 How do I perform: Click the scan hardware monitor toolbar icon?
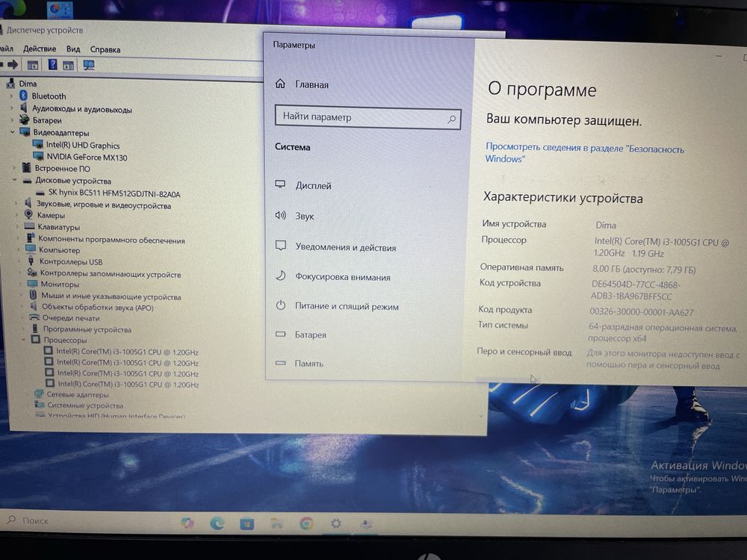(x=89, y=65)
